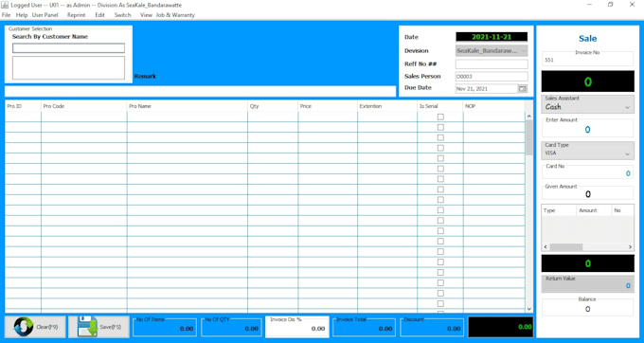Click the Type column header in payment list
Image resolution: width=644 pixels, height=343 pixels.
tap(559, 210)
